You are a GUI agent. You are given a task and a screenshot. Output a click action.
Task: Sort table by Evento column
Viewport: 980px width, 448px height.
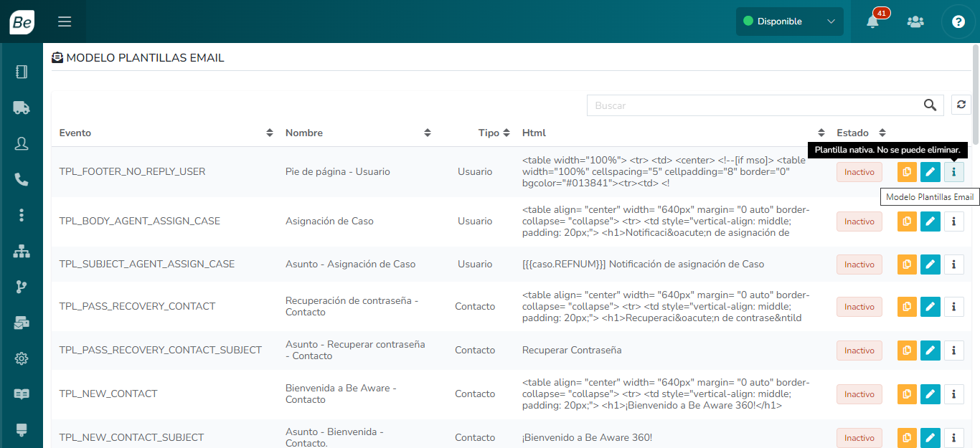click(x=270, y=133)
